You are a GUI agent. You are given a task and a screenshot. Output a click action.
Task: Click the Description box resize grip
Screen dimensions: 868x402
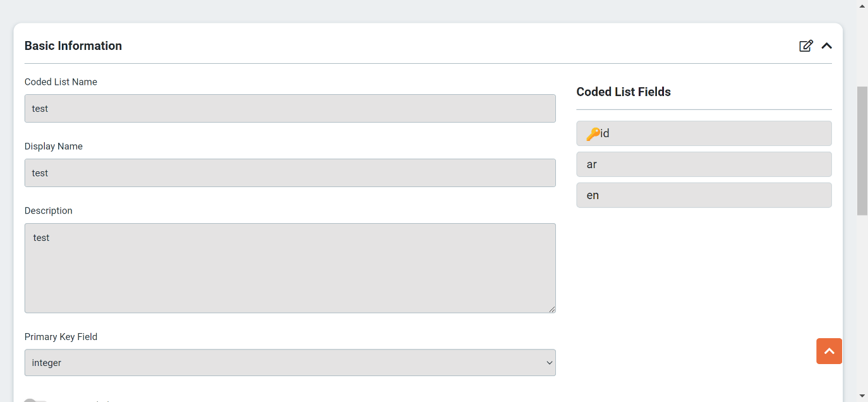tap(552, 309)
